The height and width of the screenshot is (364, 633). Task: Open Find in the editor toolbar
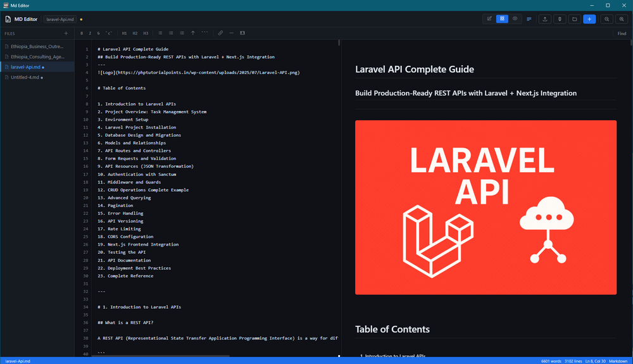coord(622,34)
